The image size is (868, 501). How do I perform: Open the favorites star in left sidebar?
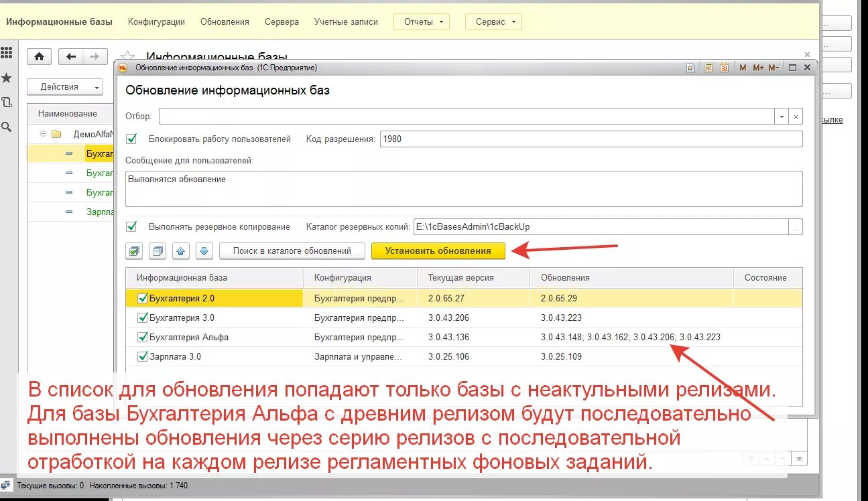7,78
